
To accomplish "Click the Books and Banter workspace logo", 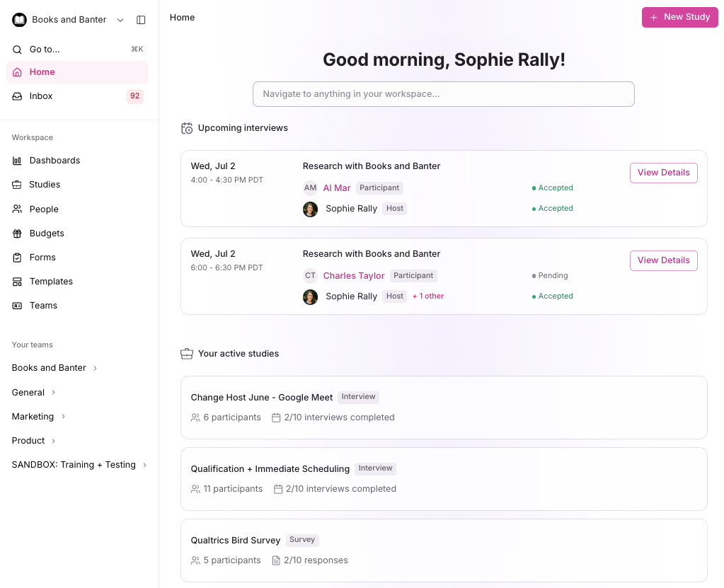I will pos(19,20).
